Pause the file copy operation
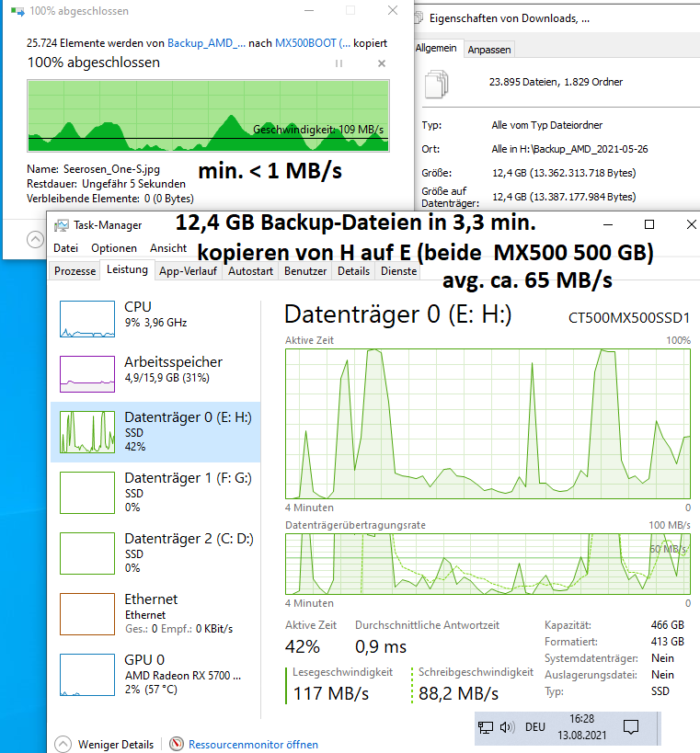The width and height of the screenshot is (700, 753). tap(339, 63)
